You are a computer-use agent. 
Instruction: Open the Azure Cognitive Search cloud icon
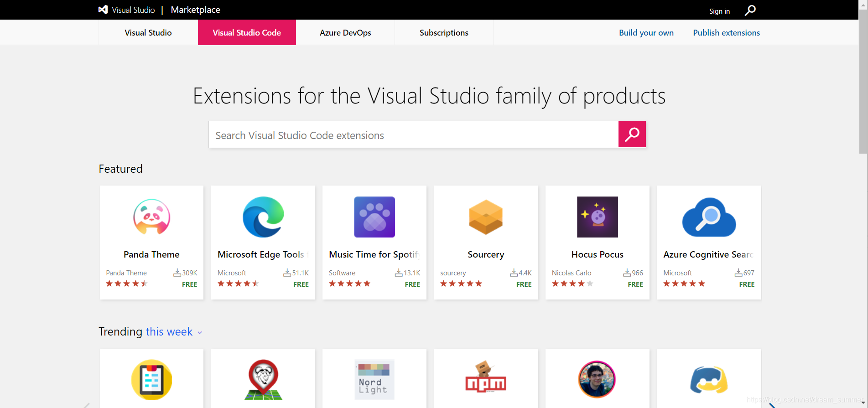(709, 217)
